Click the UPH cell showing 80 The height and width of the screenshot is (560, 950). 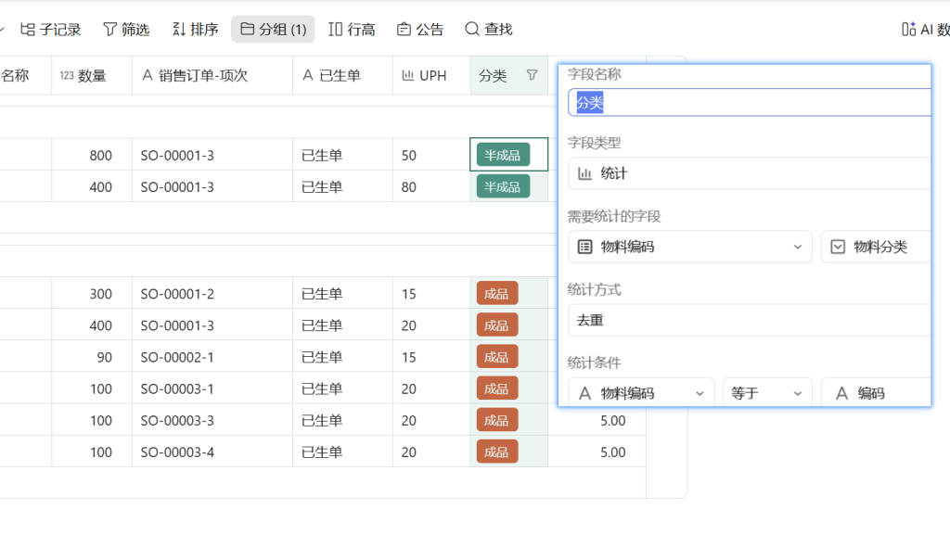(x=431, y=186)
